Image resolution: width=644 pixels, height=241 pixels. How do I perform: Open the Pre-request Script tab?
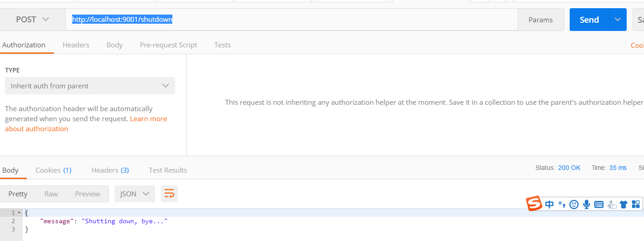168,45
